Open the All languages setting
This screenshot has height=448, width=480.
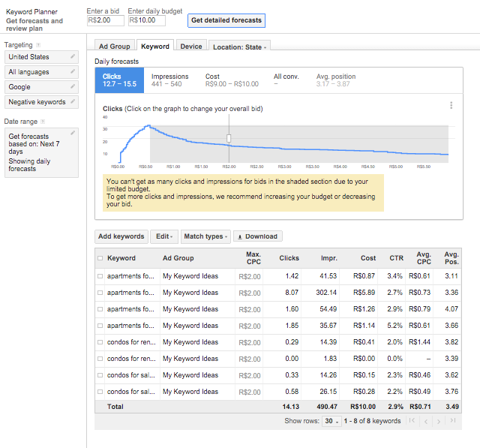[42, 72]
